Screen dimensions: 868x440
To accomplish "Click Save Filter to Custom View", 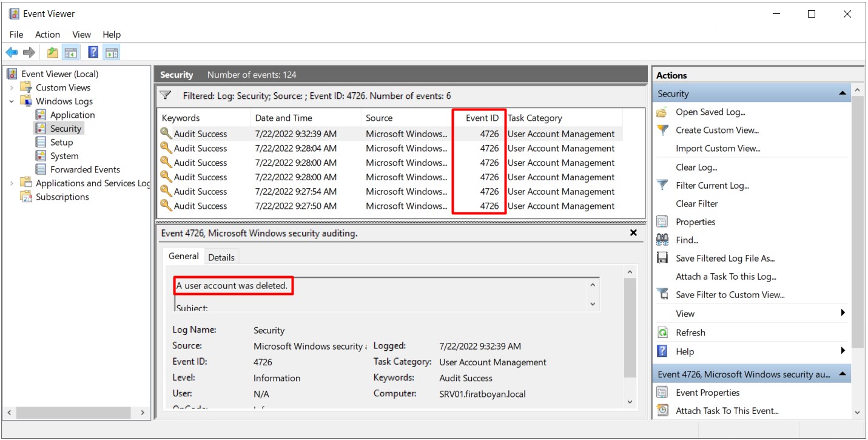I will pos(730,294).
